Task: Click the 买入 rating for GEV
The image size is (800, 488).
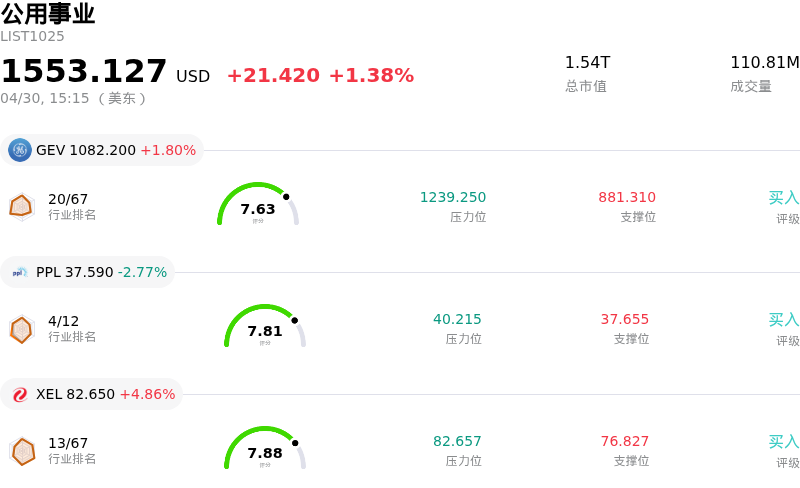Action: click(x=784, y=198)
